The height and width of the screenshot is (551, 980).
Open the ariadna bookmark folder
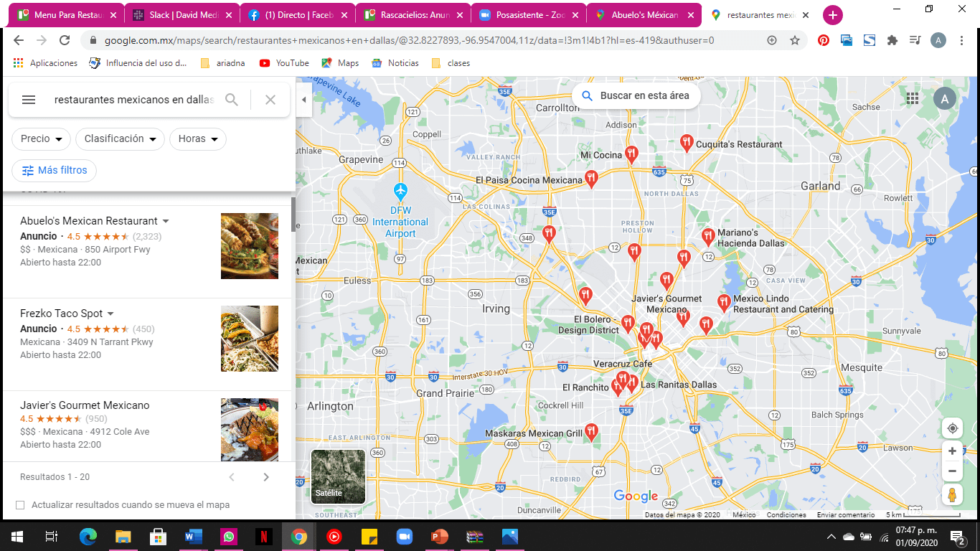(222, 63)
